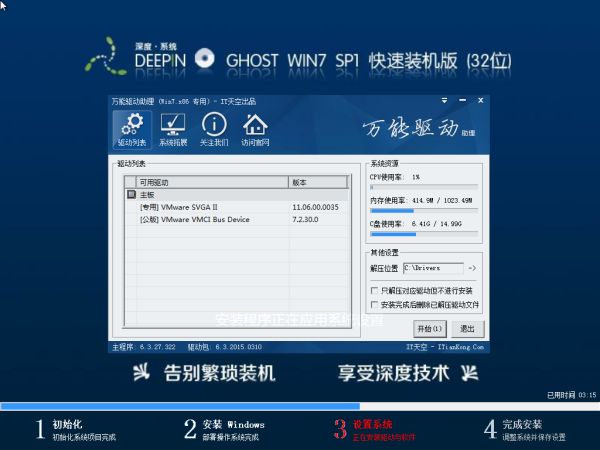The width and height of the screenshot is (600, 450).
Task: Click step 3 设置系统
Action: tap(374, 430)
